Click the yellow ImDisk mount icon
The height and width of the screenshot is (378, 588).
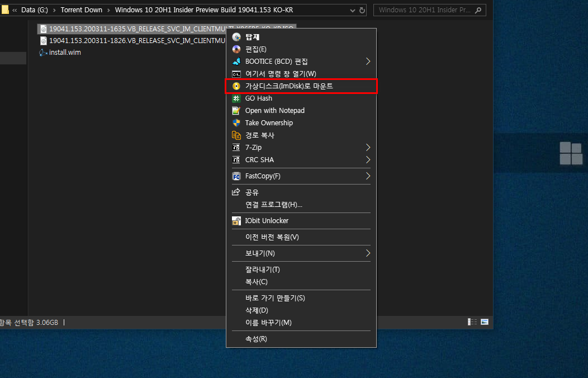tap(236, 86)
